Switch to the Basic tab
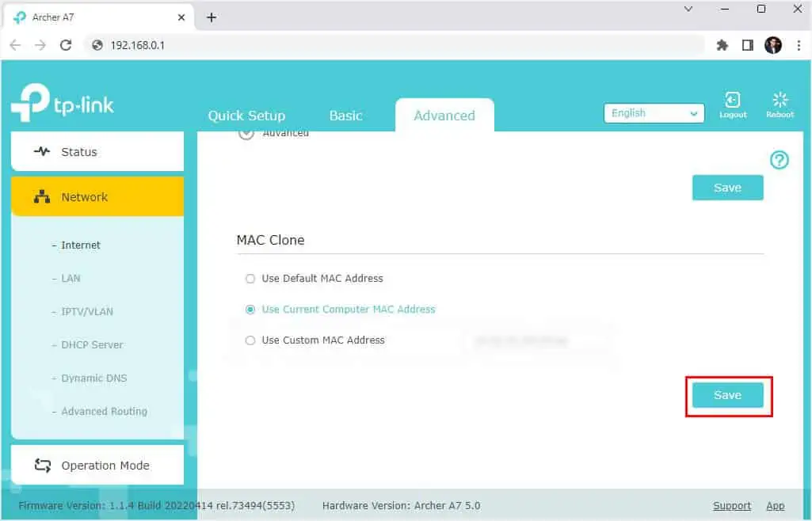Image resolution: width=812 pixels, height=521 pixels. (345, 115)
